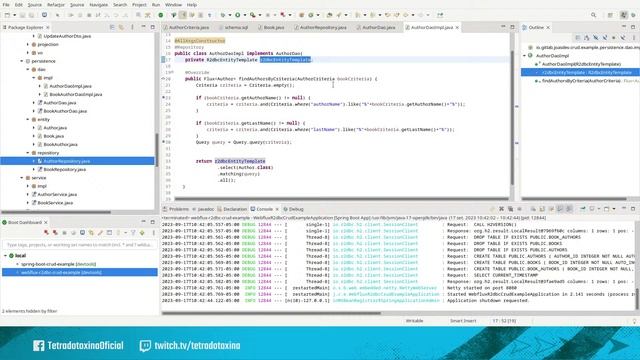
Task: Collapse the dao package node
Action: pos(28,69)
